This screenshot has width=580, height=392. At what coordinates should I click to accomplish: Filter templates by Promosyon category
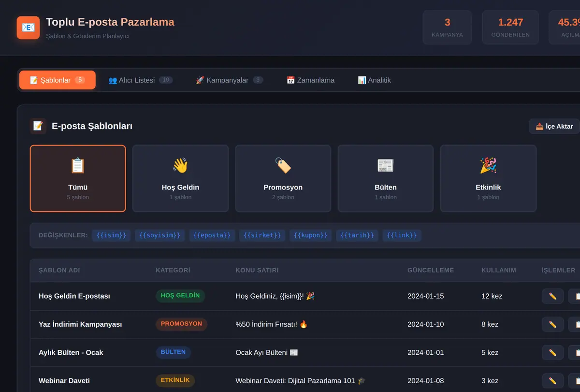[x=283, y=178]
